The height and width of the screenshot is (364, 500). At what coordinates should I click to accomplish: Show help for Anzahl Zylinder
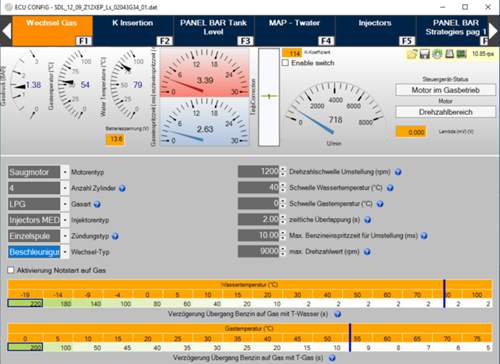click(122, 188)
